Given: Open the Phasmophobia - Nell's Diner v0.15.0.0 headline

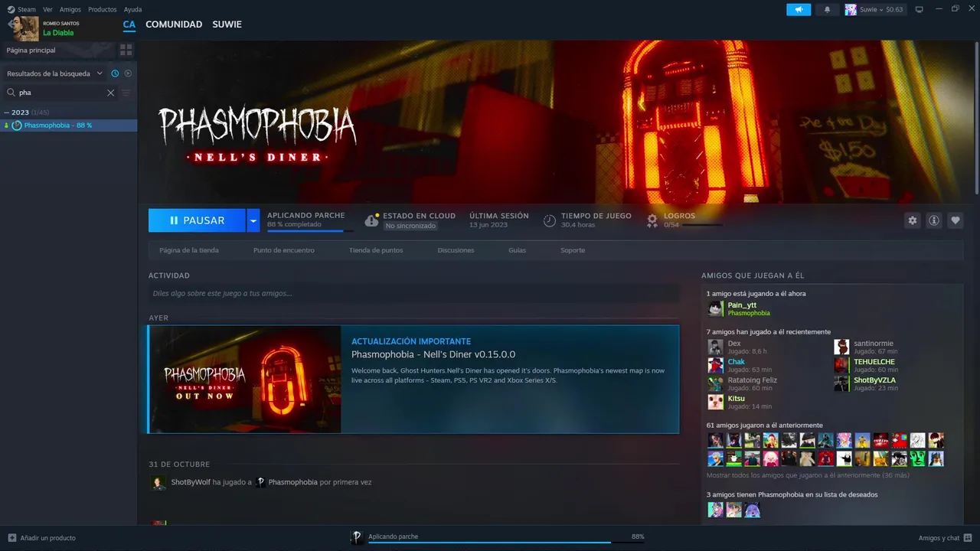Looking at the screenshot, I should (x=433, y=354).
